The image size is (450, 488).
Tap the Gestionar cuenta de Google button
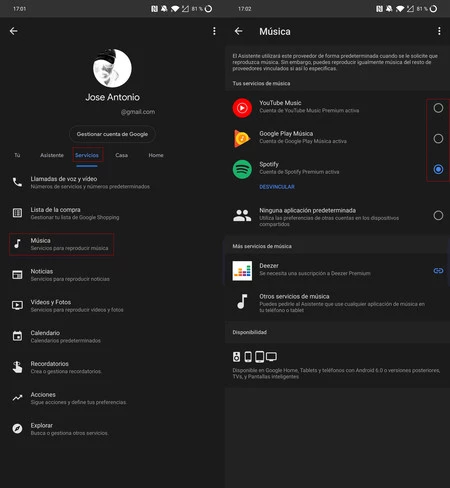point(112,134)
